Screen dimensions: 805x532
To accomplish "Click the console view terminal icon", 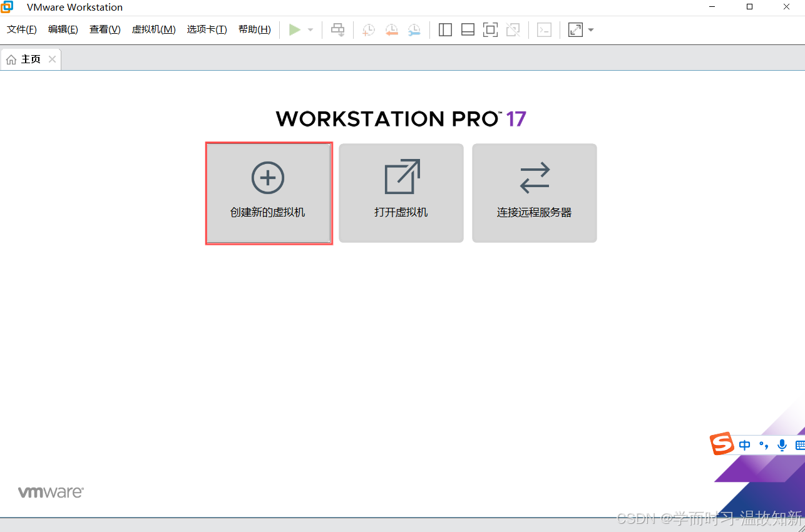I will tap(544, 29).
